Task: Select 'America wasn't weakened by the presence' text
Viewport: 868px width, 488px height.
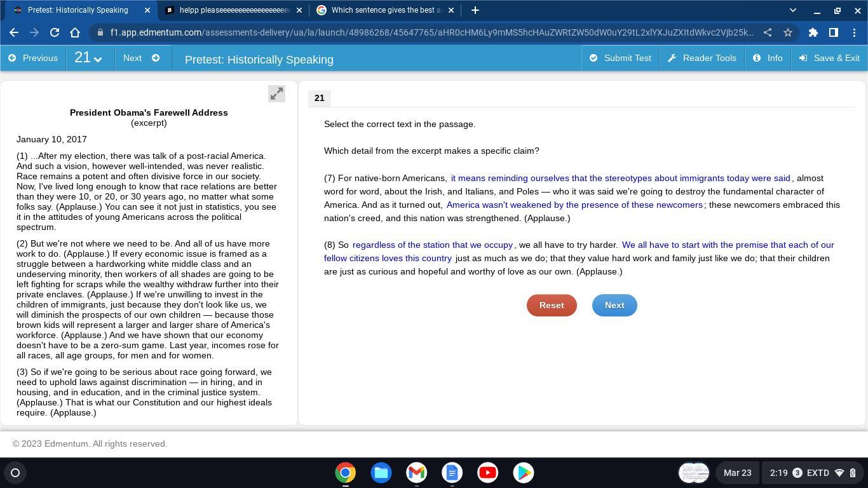Action: click(x=574, y=205)
